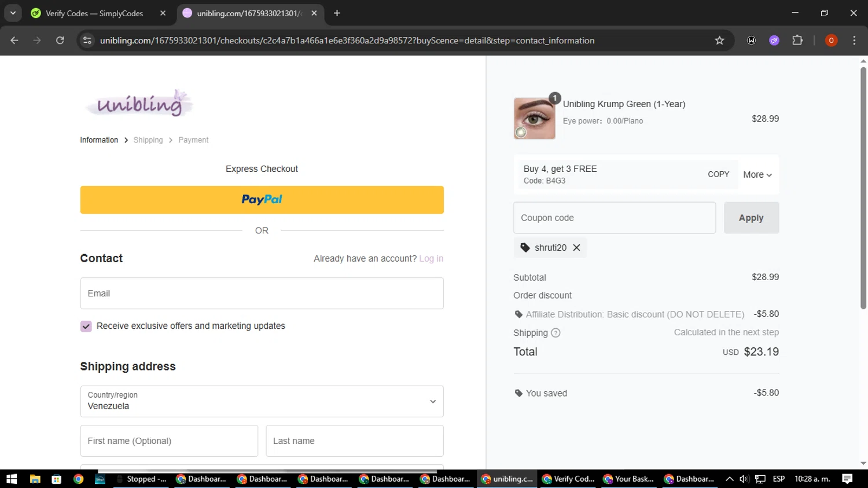Click the Email input field
868x488 pixels.
click(x=262, y=293)
